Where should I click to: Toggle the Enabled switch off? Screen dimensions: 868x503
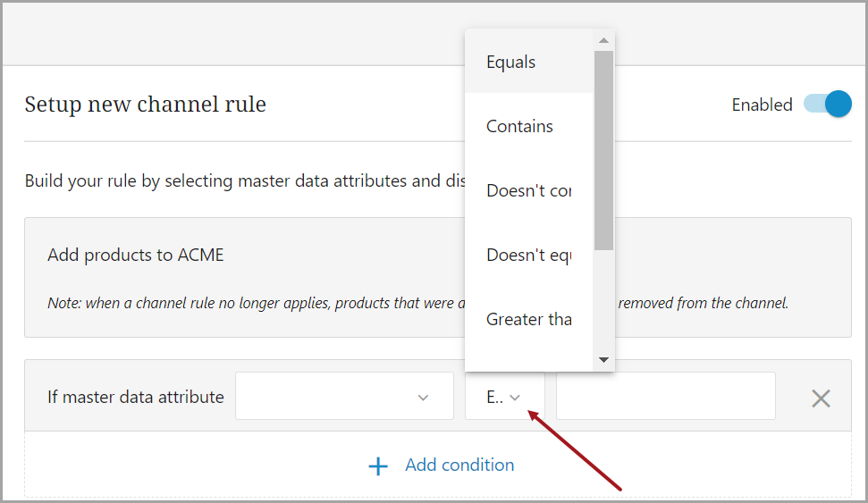[828, 105]
